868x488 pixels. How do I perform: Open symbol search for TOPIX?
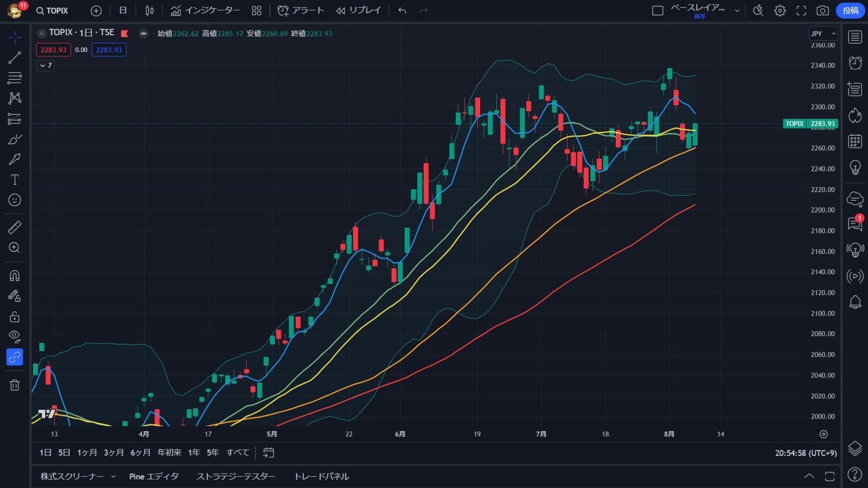pos(52,11)
